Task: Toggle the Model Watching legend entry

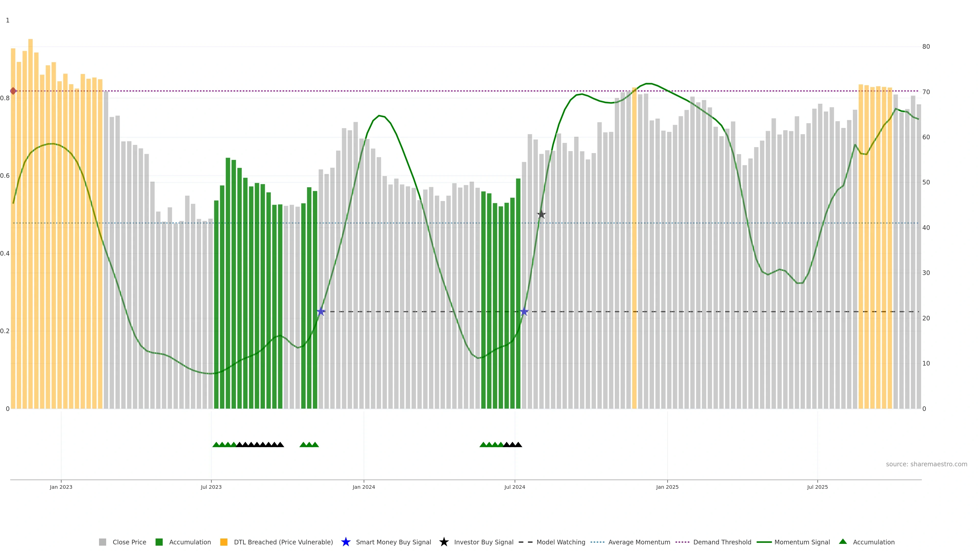Action: click(560, 542)
